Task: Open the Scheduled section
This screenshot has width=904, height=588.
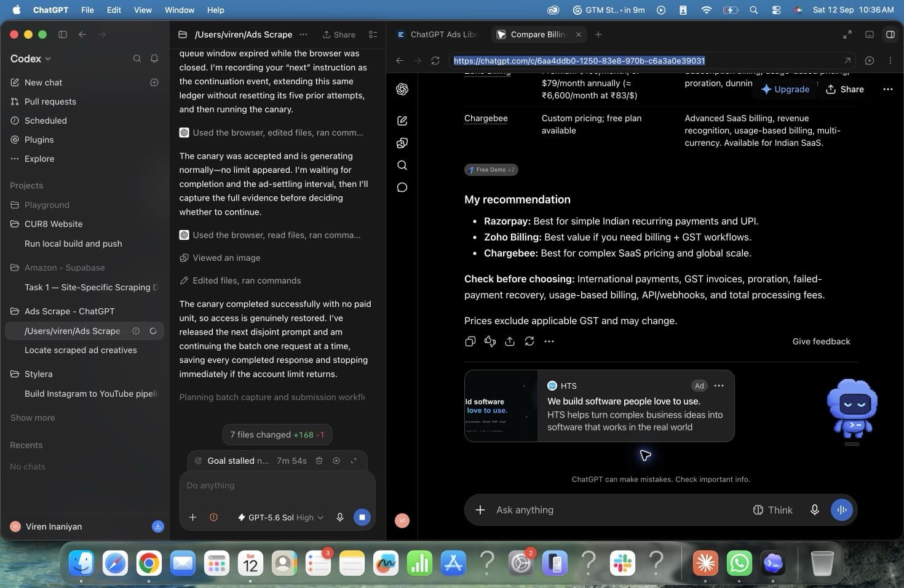Action: (84, 121)
